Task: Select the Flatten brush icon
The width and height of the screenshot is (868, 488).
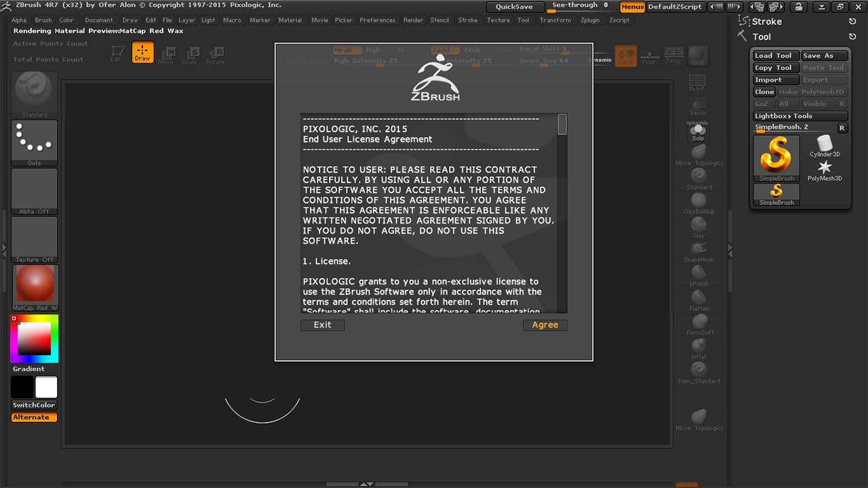Action: 698,300
